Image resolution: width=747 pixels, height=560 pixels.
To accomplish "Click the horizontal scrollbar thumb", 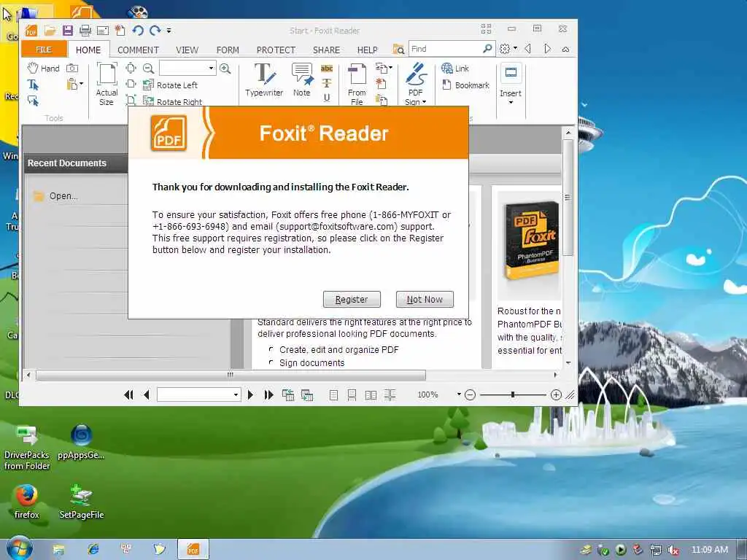I will pyautogui.click(x=231, y=376).
